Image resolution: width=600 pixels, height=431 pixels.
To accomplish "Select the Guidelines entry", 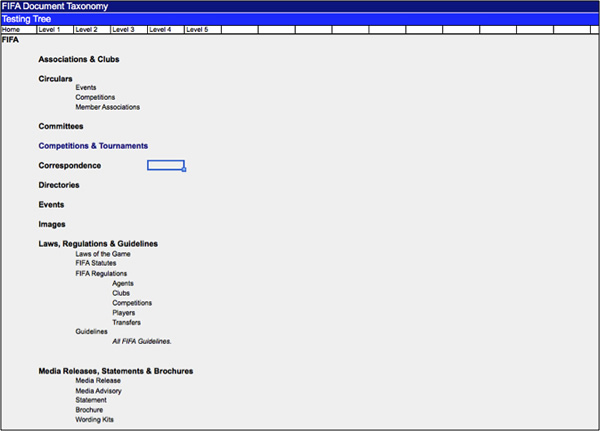I will pyautogui.click(x=91, y=331).
